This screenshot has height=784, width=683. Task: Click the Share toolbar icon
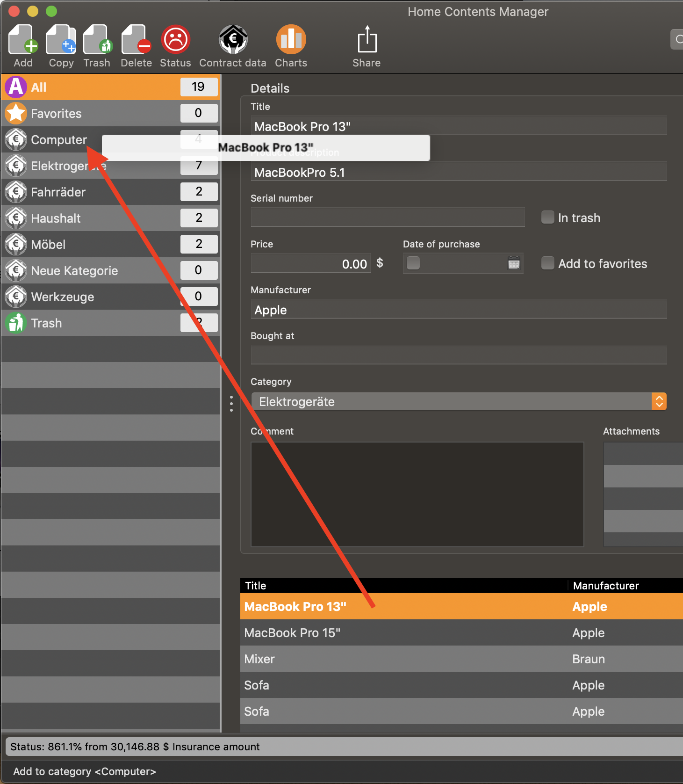(367, 40)
